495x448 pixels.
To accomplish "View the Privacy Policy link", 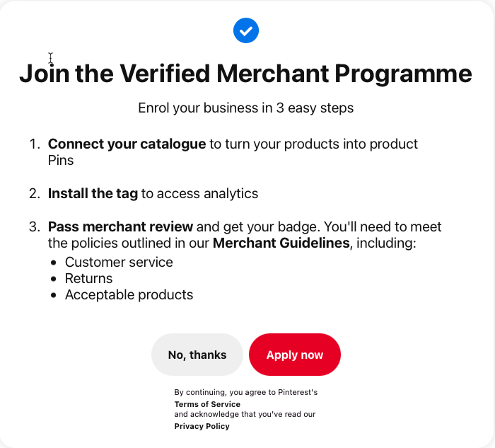I will (x=202, y=426).
